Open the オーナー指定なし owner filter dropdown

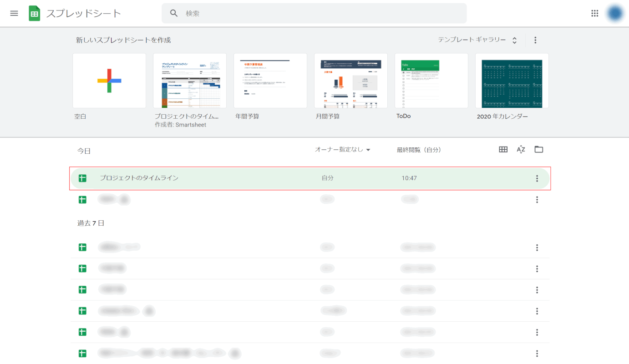(343, 150)
